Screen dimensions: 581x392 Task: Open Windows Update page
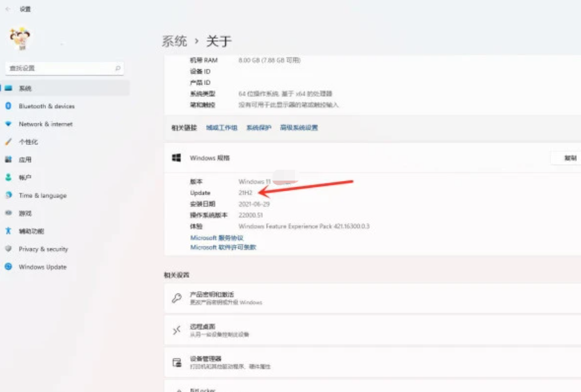(42, 267)
